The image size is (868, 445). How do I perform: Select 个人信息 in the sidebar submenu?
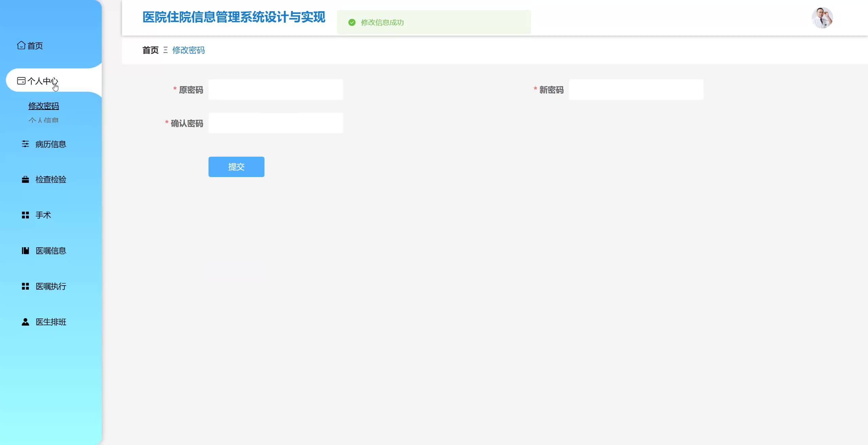(x=44, y=120)
